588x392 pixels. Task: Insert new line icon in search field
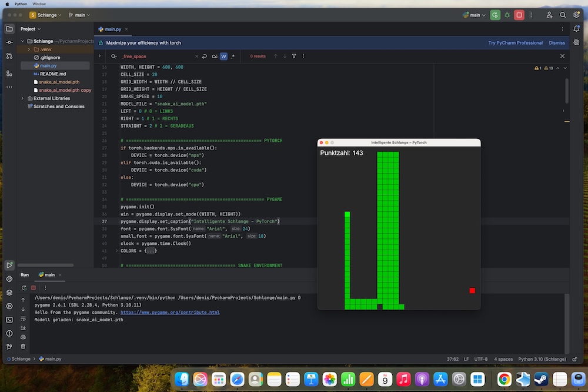coord(205,57)
